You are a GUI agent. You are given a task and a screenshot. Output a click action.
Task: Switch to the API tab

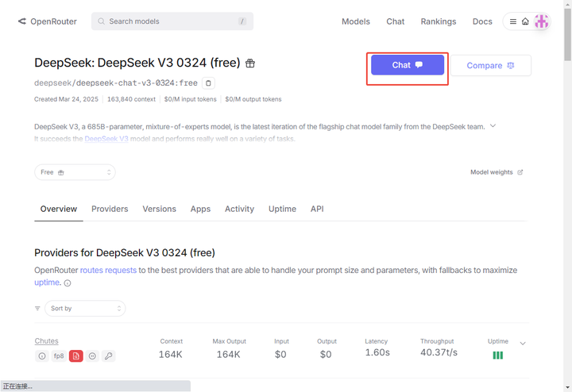[317, 209]
